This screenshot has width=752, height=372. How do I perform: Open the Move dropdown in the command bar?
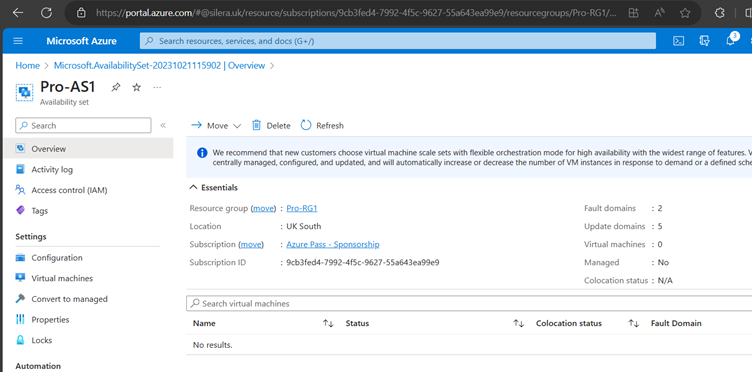pyautogui.click(x=216, y=126)
